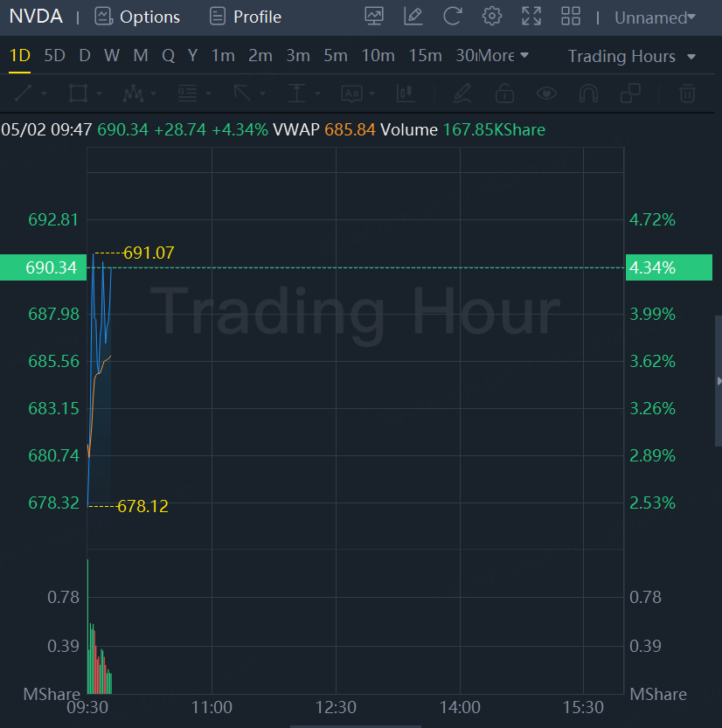Switch to the quarterly Q timeframe
The image size is (722, 728).
(x=168, y=56)
